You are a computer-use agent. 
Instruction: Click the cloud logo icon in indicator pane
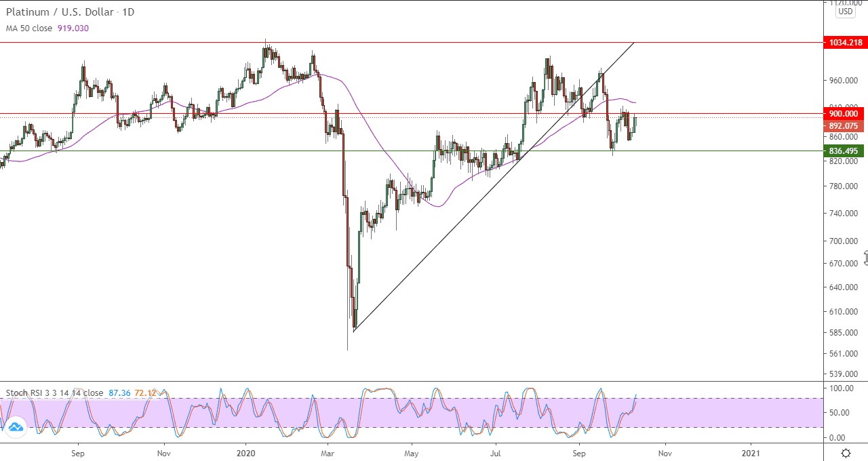(x=16, y=426)
